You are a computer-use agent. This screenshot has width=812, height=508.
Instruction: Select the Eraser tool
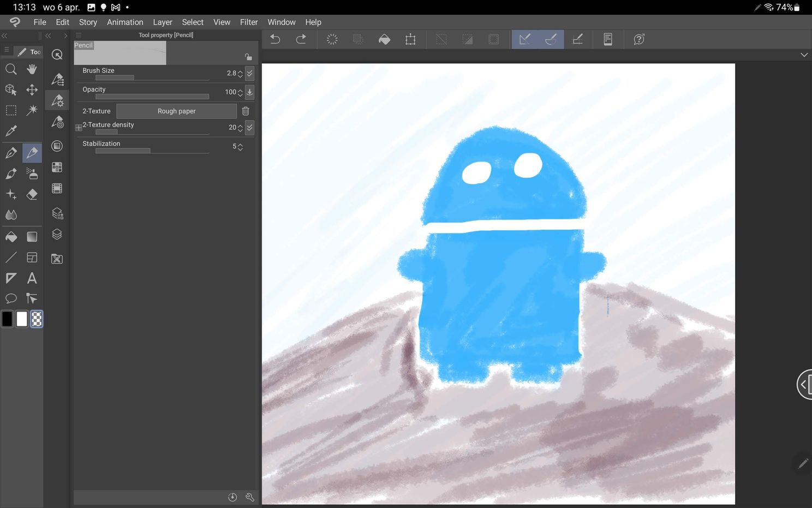coord(32,194)
